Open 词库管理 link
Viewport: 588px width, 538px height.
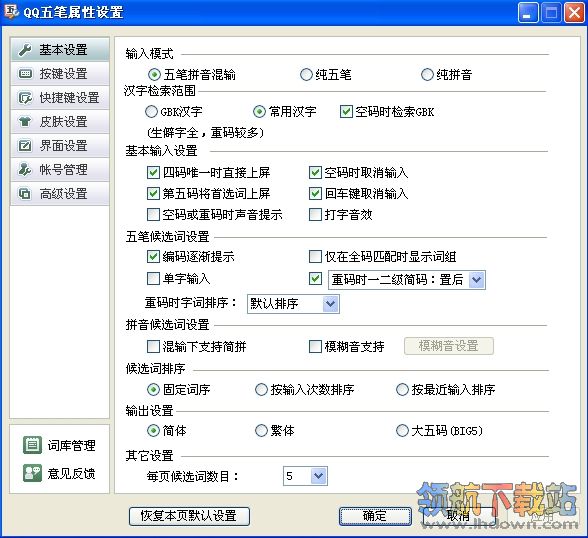click(71, 445)
